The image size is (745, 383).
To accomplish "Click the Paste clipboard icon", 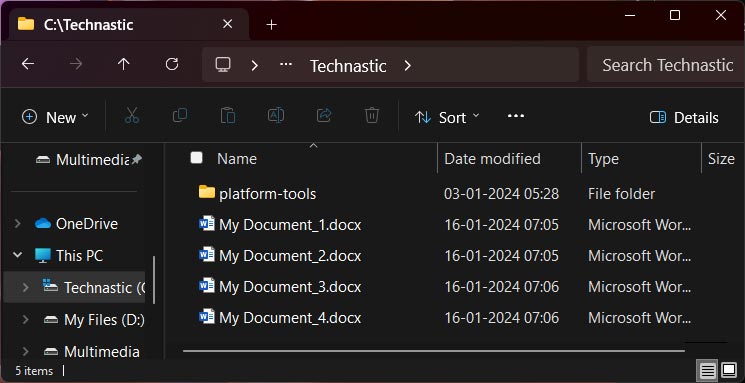I will click(228, 115).
